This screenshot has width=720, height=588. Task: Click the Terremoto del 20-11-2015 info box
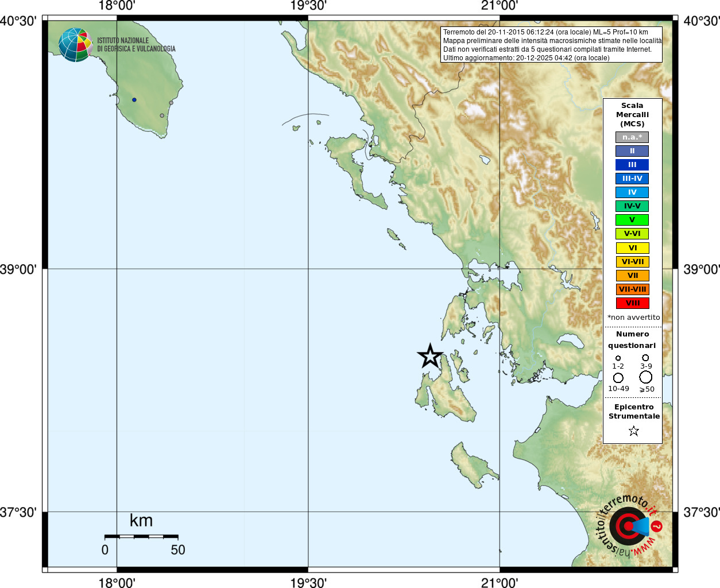coord(551,45)
